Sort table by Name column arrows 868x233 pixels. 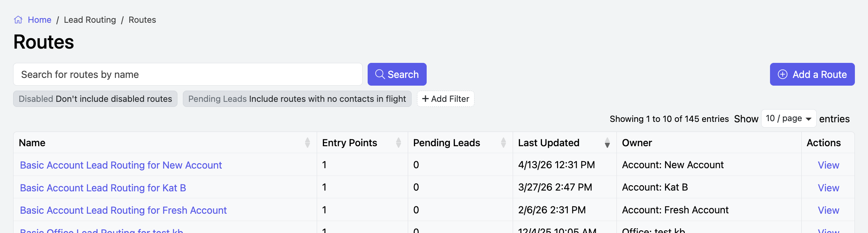307,143
